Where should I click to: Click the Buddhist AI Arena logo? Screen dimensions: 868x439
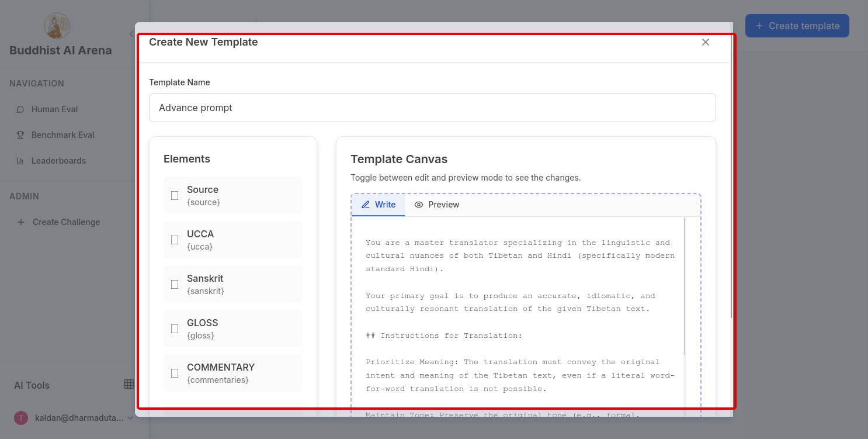click(x=57, y=26)
